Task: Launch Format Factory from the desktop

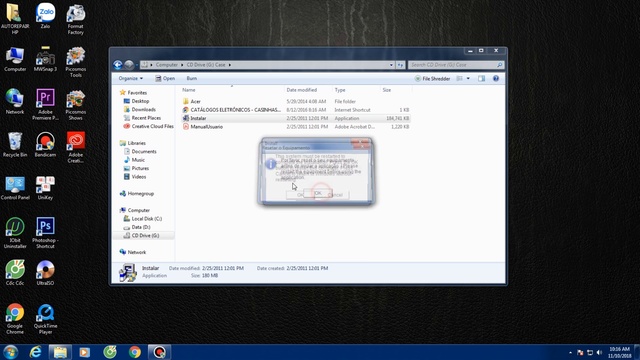Action: pos(76,19)
